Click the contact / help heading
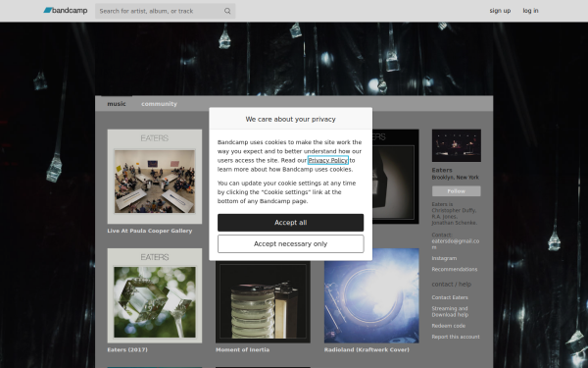 click(452, 285)
